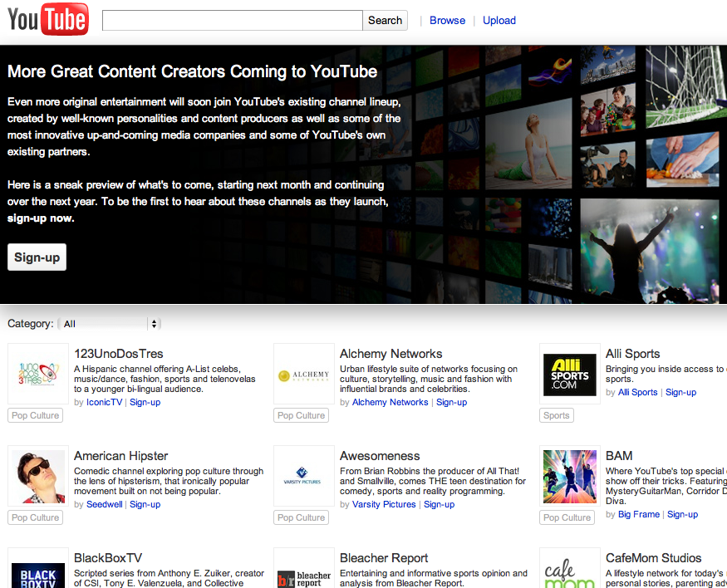Open the Varsity Pictures creator link
The height and width of the screenshot is (588, 727).
(x=384, y=504)
